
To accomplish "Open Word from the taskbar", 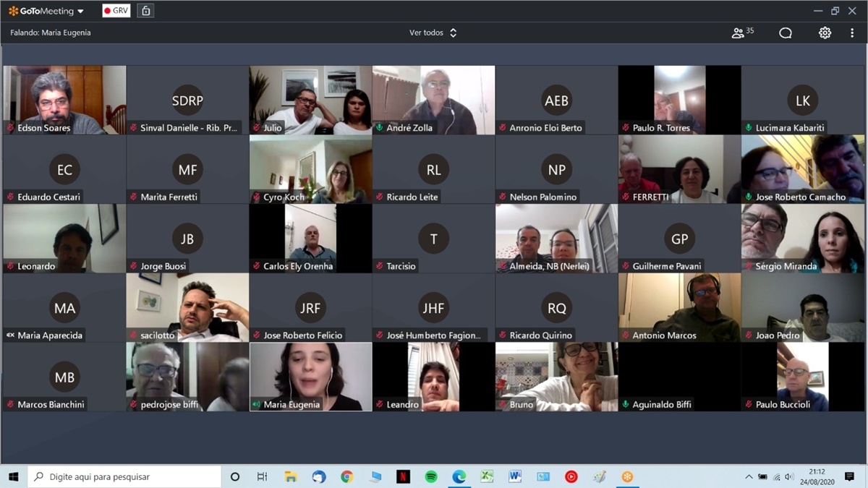I will [515, 476].
